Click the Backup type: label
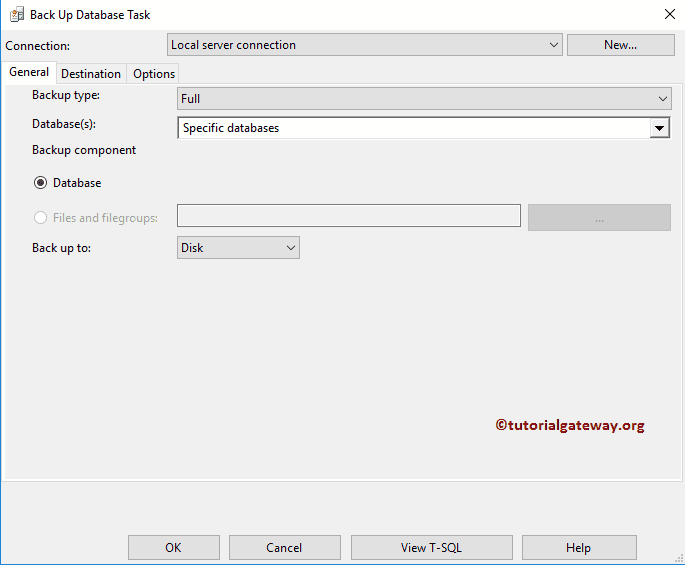Image resolution: width=685 pixels, height=565 pixels. (66, 95)
